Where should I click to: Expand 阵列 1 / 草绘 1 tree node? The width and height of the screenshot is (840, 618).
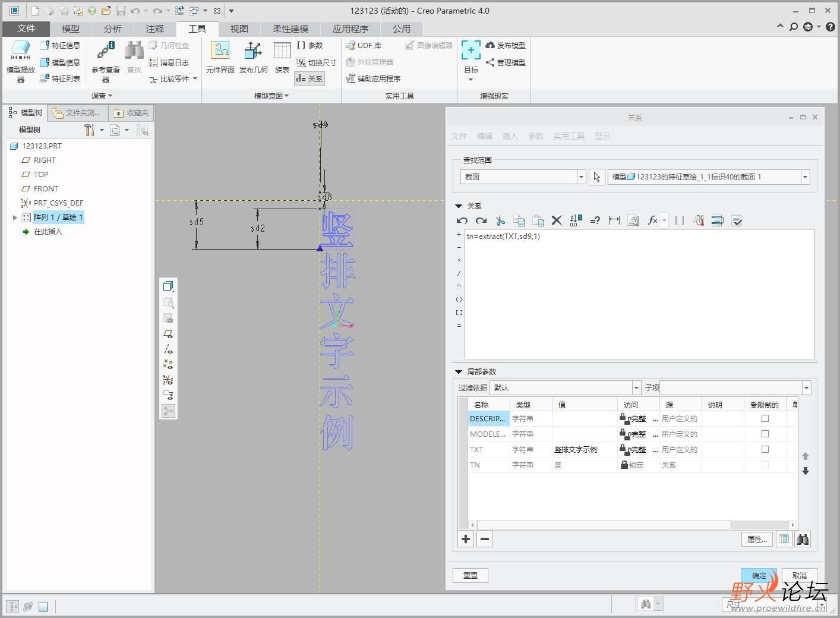tap(15, 217)
